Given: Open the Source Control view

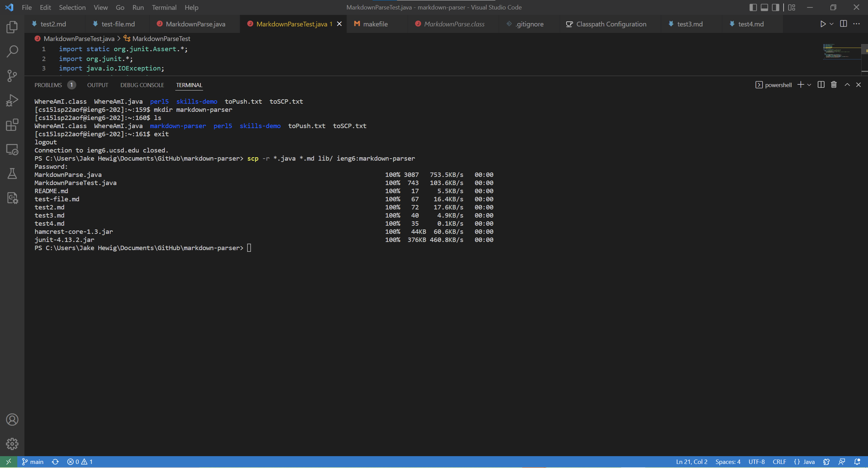Looking at the screenshot, I should [x=12, y=76].
